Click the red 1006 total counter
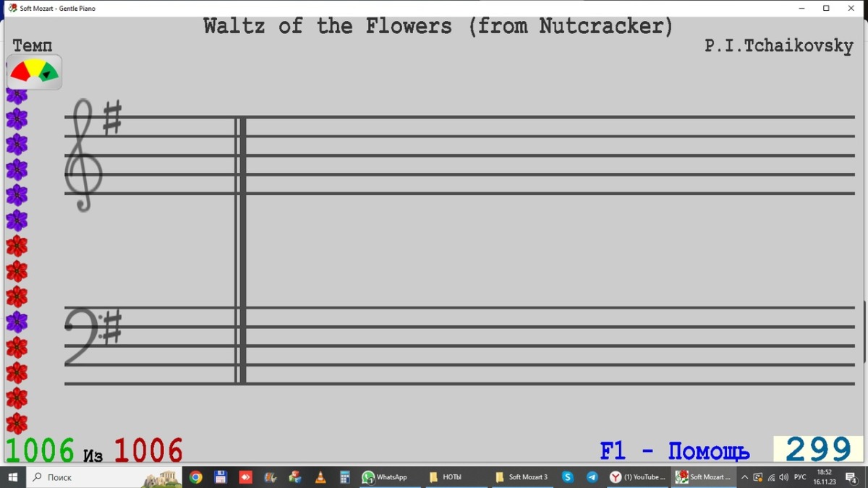Viewport: 868px width, 488px height. tap(148, 450)
